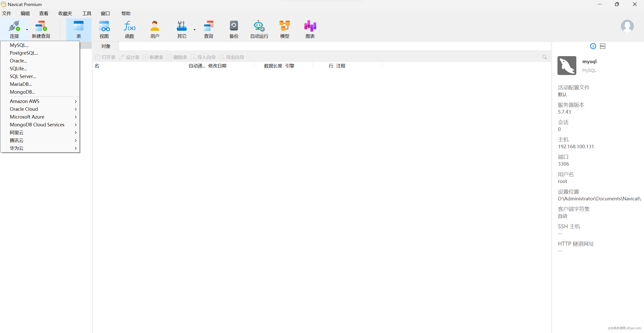Click the port value 3306

(x=563, y=164)
